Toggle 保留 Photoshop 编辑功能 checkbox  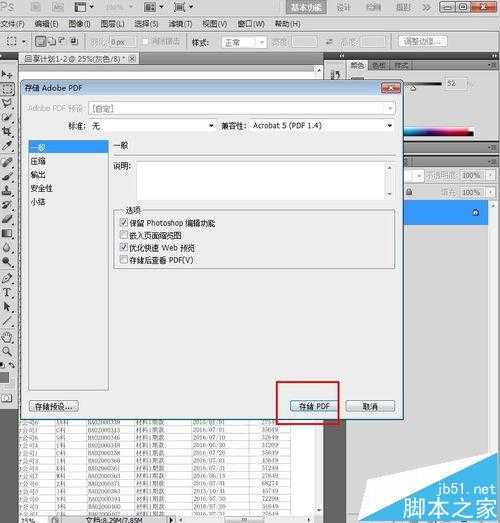coord(124,222)
